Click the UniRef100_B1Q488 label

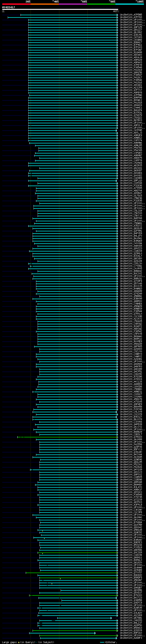(x=131, y=52)
